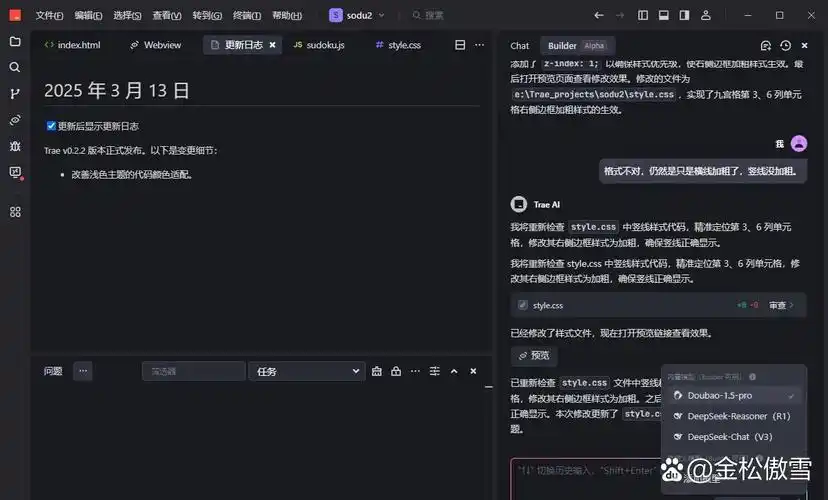Click the 筛选器 filter input
Viewport: 828px width, 500px height.
click(194, 371)
